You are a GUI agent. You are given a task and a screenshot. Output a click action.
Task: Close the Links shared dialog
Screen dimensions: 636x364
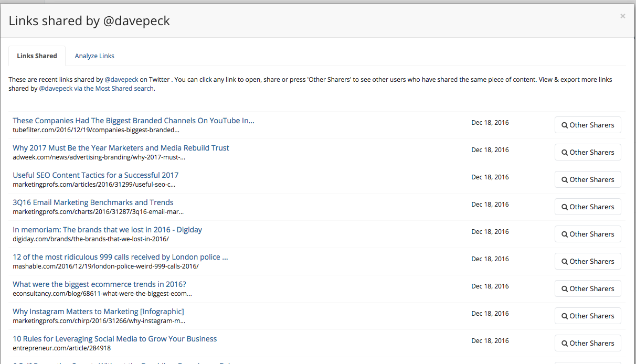coord(622,16)
